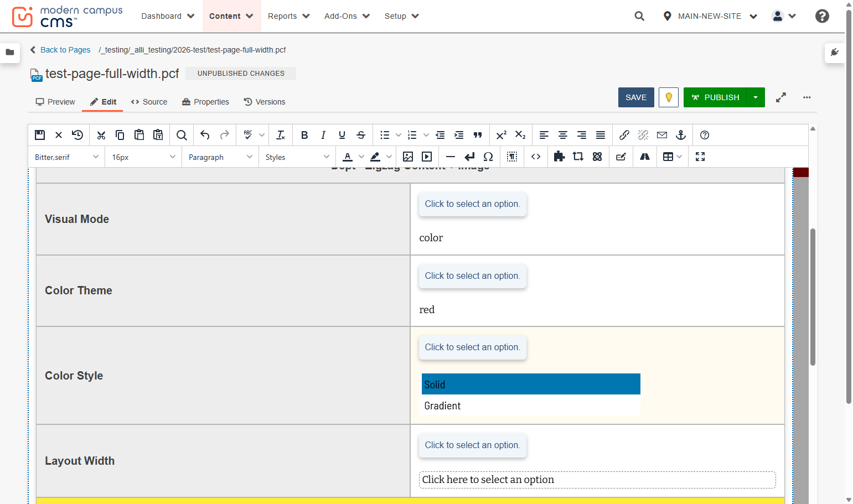This screenshot has height=504, width=853.
Task: Insert a horizontal line
Action: point(451,157)
